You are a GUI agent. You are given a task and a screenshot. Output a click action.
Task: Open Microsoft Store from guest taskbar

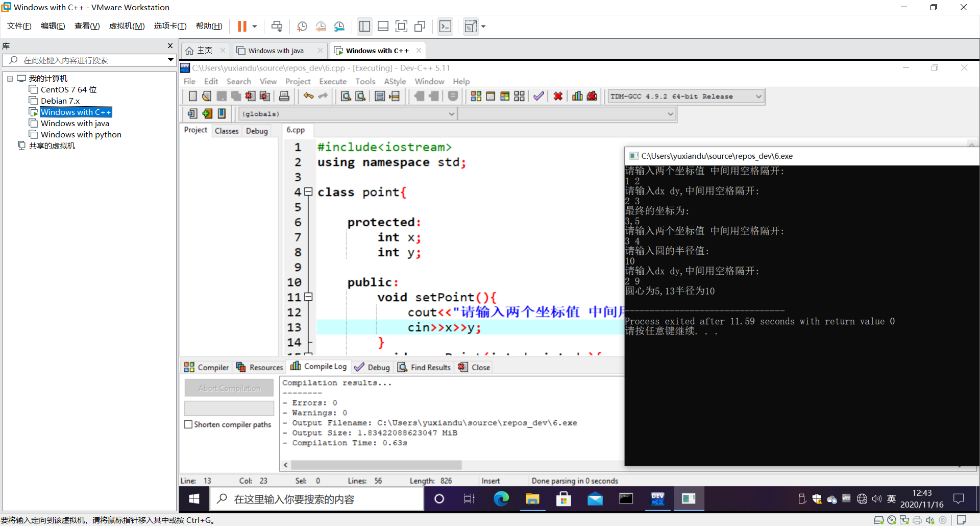[x=563, y=498]
